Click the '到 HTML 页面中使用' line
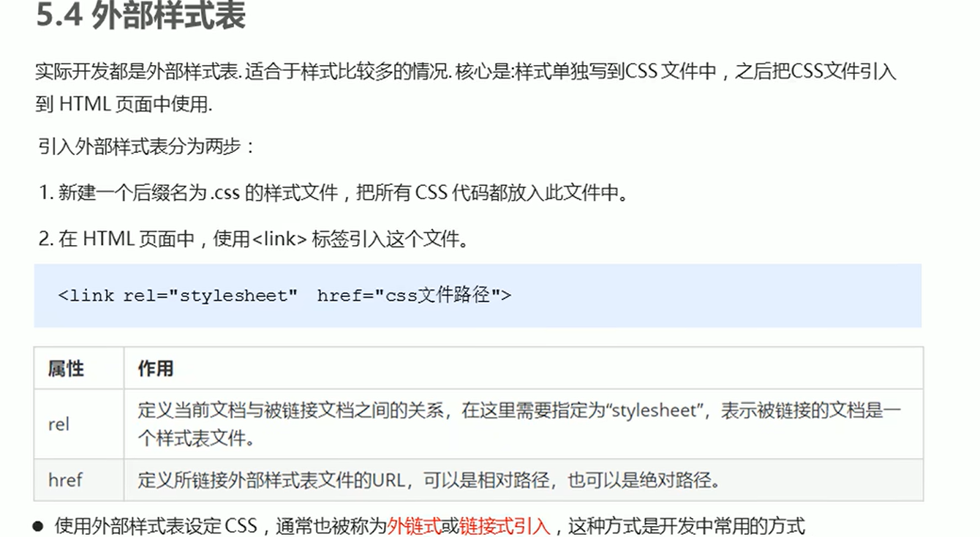980x537 pixels. point(124,105)
